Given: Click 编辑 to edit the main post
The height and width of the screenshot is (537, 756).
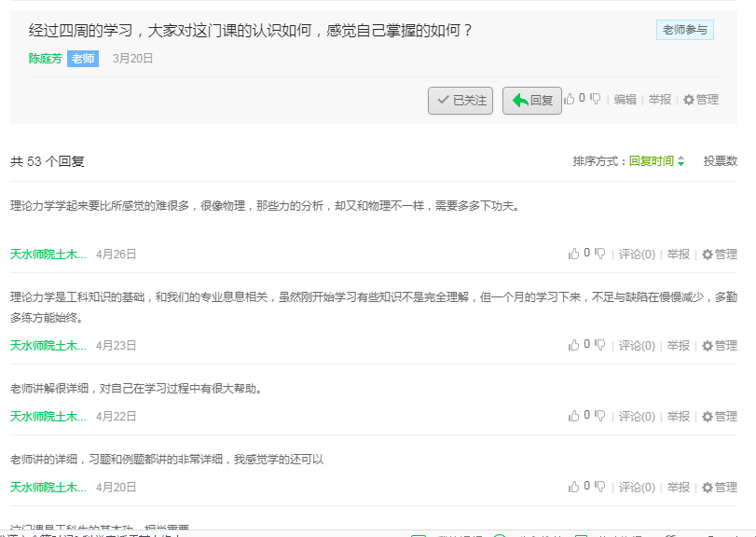Looking at the screenshot, I should [625, 100].
